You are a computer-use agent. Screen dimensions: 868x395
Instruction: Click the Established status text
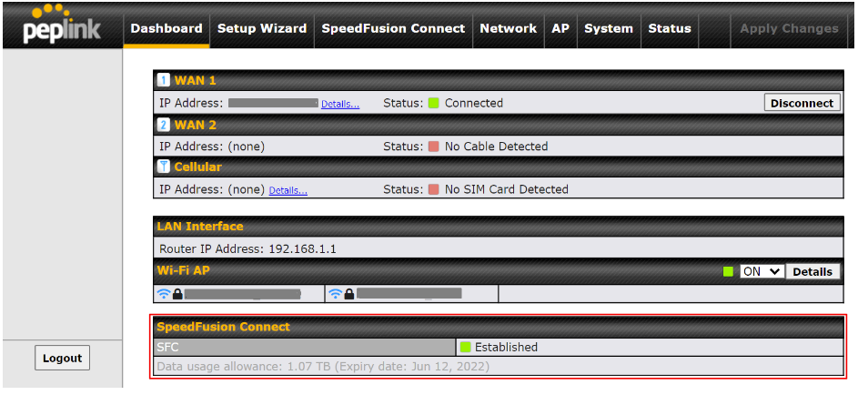(506, 348)
